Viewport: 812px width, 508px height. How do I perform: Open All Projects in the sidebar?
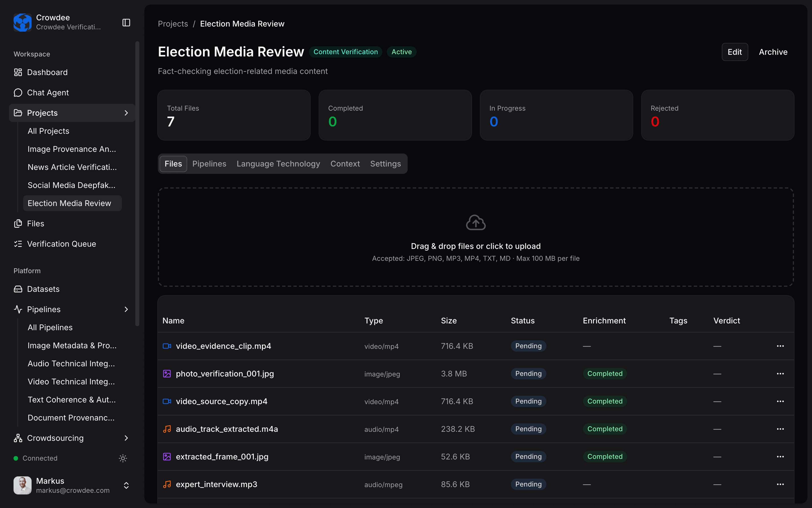72,131
